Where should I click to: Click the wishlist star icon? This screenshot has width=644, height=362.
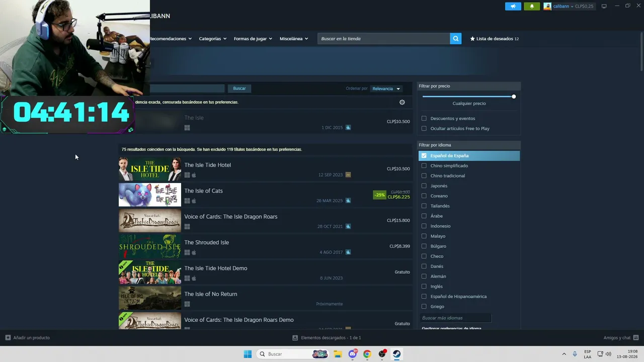pos(472,39)
